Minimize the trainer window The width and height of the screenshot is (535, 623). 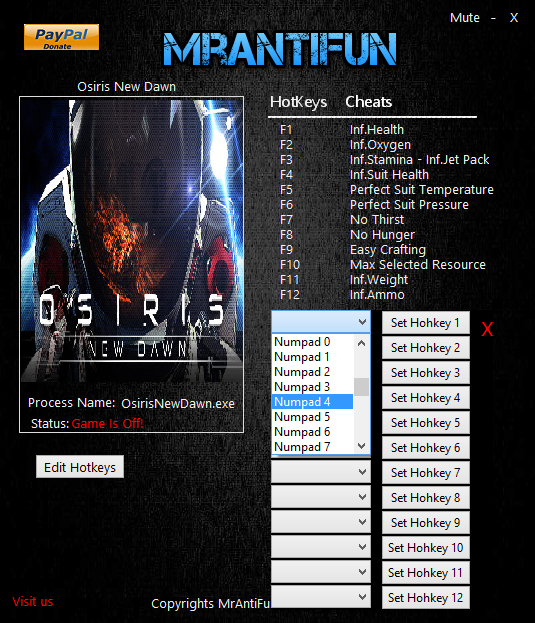click(493, 18)
